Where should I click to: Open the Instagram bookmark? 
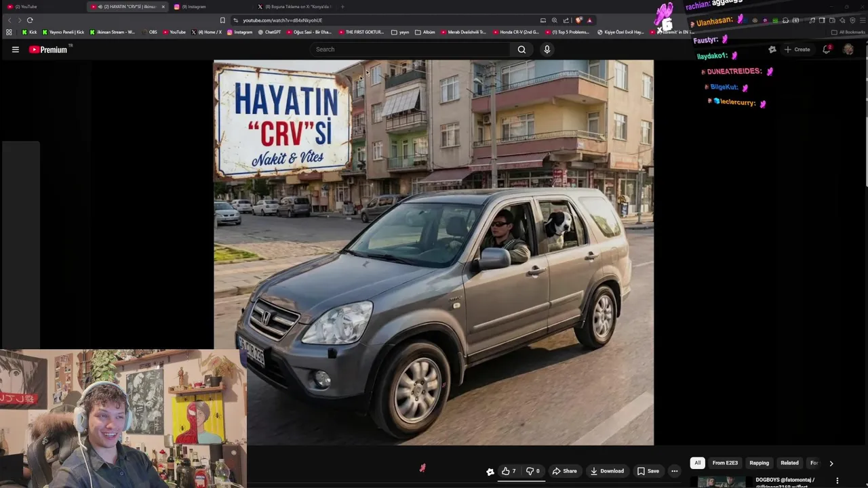pos(239,32)
